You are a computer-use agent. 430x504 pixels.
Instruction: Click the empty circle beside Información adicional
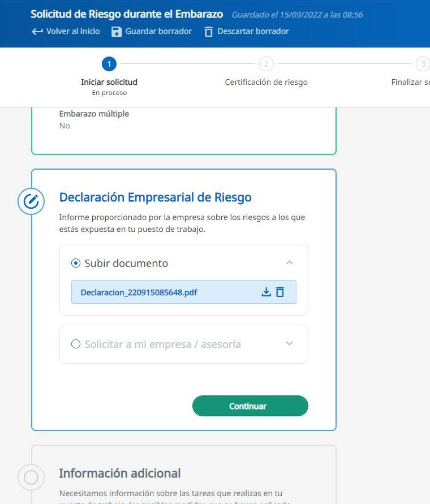point(31,477)
